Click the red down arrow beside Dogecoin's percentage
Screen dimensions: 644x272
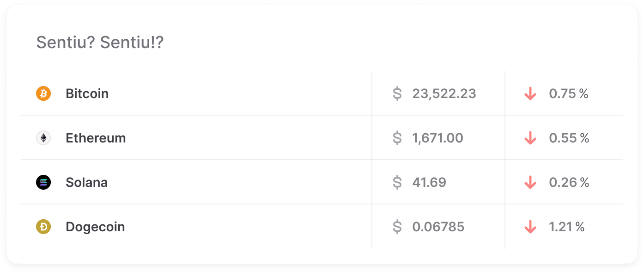pyautogui.click(x=530, y=227)
